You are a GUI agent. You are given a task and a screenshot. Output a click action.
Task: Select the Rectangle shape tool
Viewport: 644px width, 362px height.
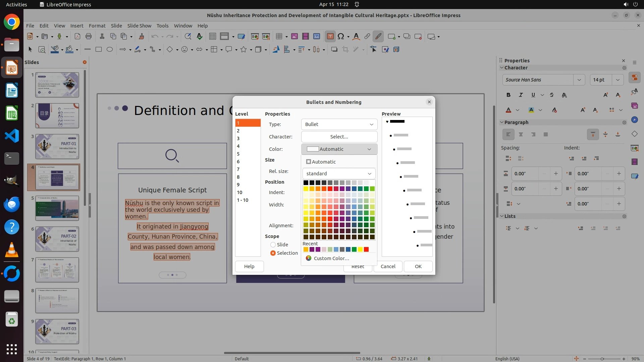tap(98, 49)
